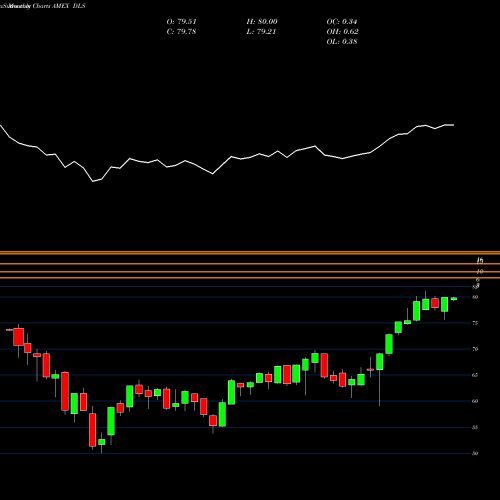This screenshot has width=500, height=500.
Task: Click the low price value L: 79.21
Action: pos(261,32)
